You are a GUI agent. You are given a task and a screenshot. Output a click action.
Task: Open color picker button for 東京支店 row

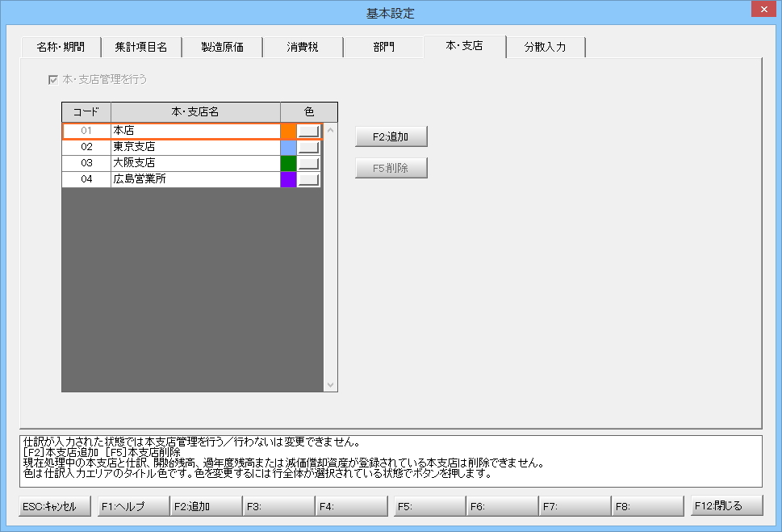click(x=308, y=147)
